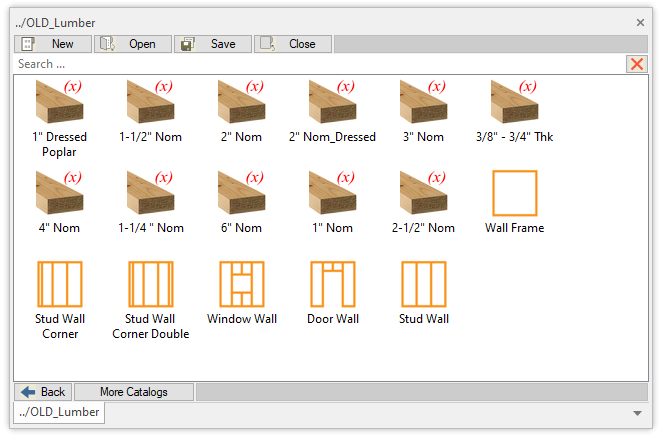Pick the Wall Frame square icon
668x439 pixels.
point(515,193)
